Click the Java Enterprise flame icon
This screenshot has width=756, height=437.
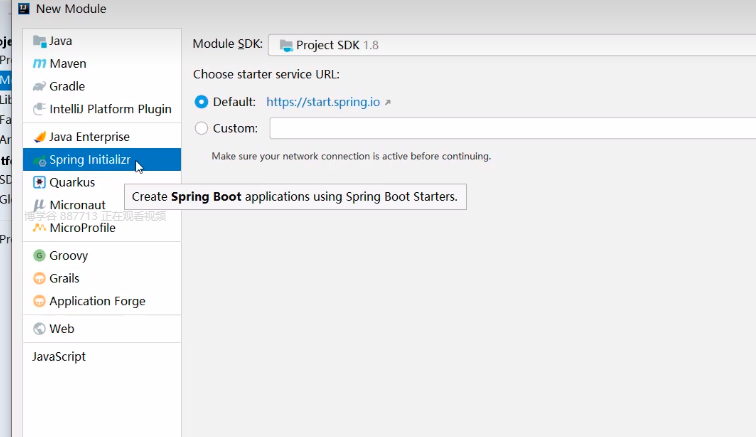pos(40,137)
